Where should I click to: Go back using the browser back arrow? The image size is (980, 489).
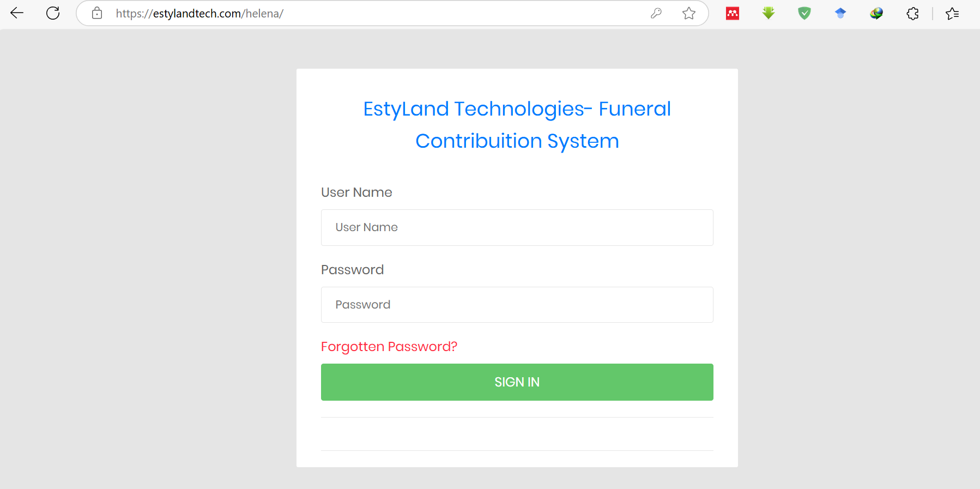(17, 13)
